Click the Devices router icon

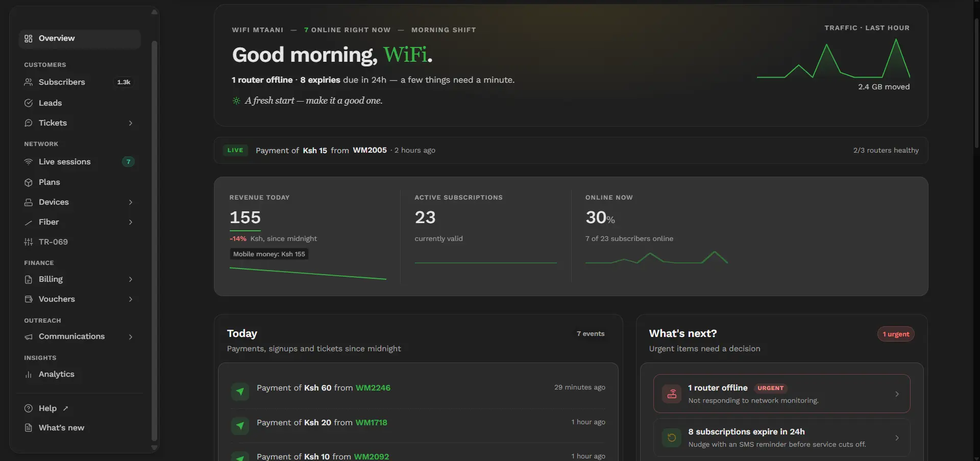point(29,202)
